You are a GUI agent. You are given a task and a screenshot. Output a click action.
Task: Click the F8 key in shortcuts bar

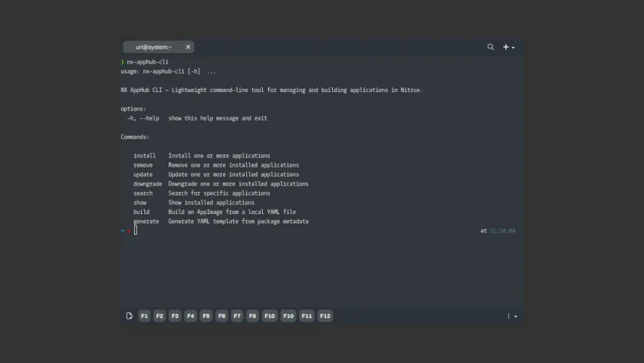point(252,315)
